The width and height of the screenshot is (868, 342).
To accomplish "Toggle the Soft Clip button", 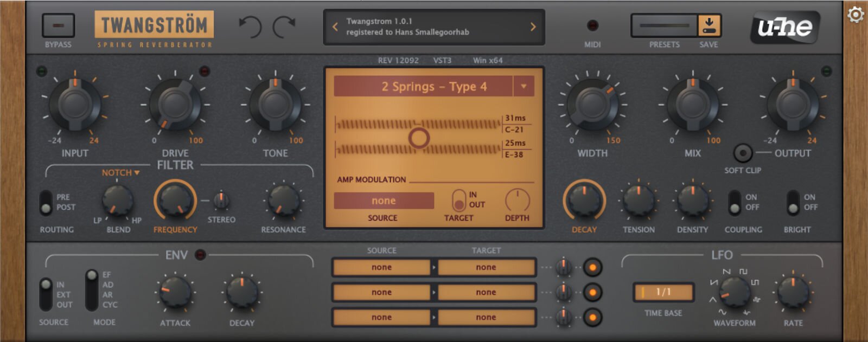I will click(x=742, y=153).
